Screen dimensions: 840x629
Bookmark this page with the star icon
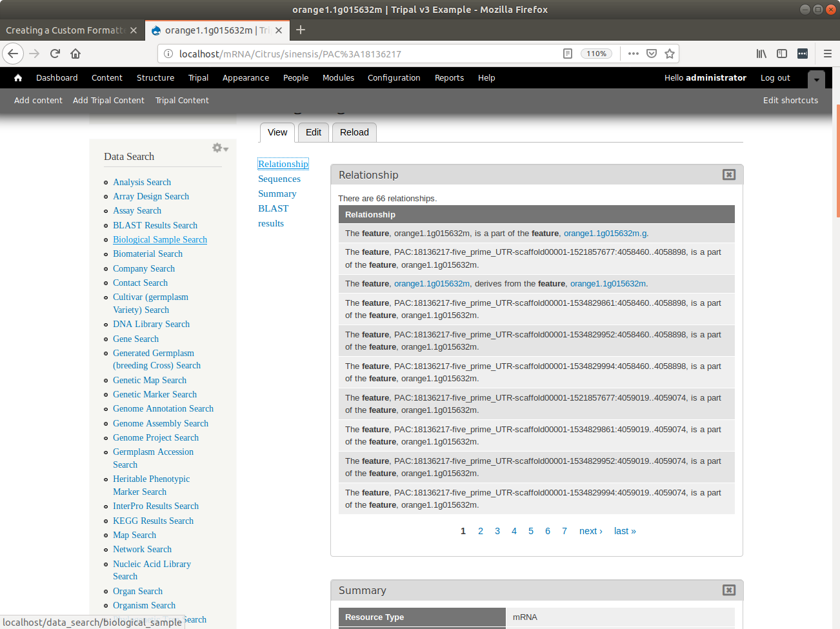(x=670, y=54)
